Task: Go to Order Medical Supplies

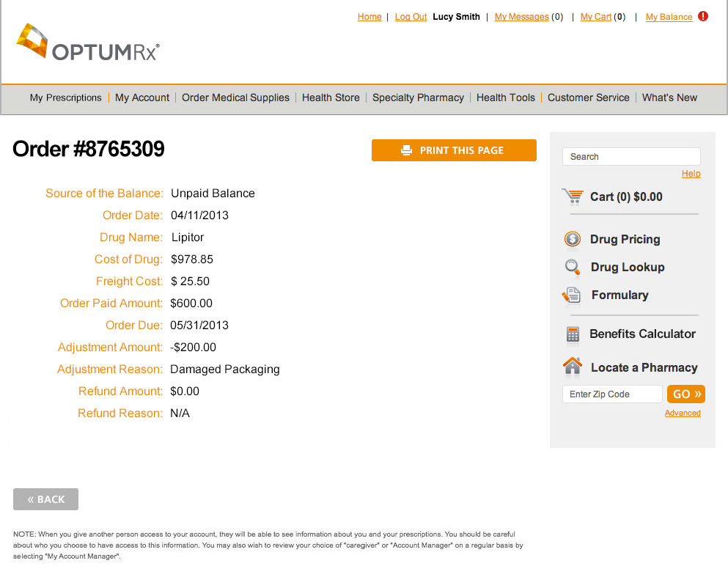Action: pyautogui.click(x=235, y=97)
